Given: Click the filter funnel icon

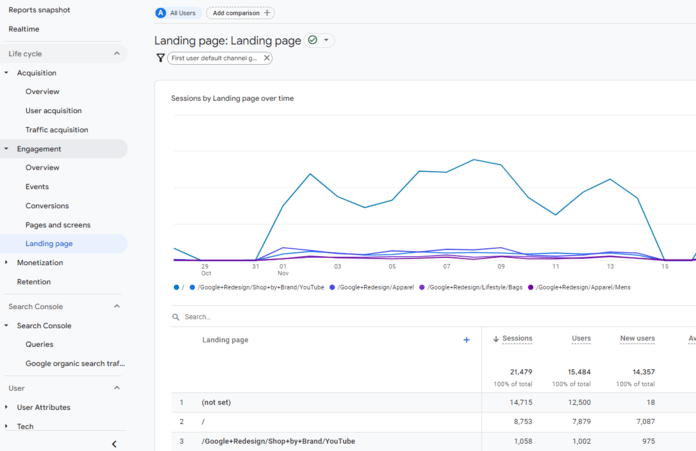Looking at the screenshot, I should [160, 58].
